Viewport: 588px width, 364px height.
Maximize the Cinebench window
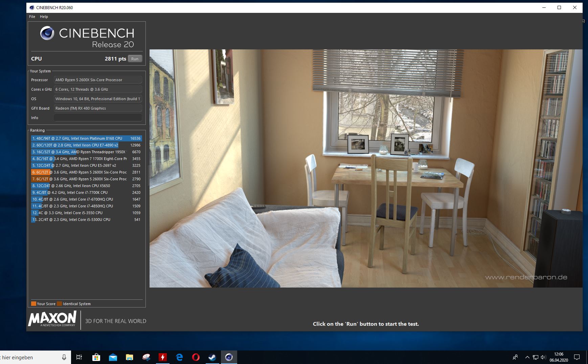(x=559, y=7)
